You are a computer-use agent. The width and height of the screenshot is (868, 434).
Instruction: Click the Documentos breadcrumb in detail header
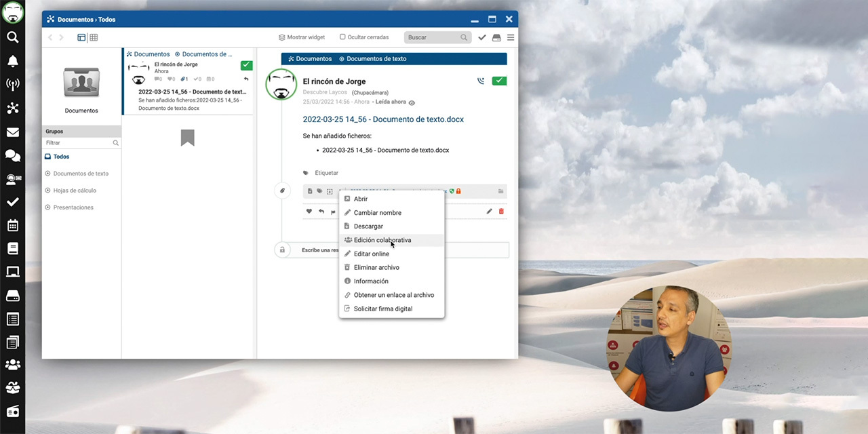310,59
